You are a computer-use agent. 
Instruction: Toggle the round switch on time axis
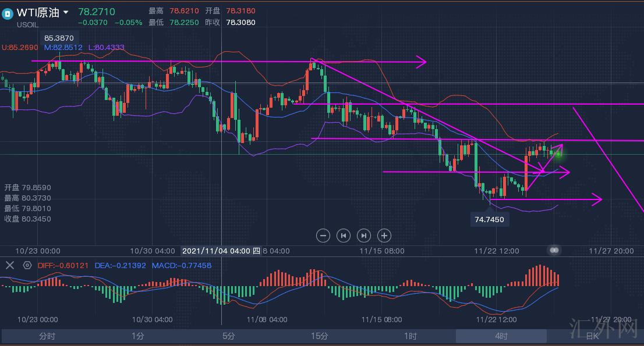(x=554, y=250)
